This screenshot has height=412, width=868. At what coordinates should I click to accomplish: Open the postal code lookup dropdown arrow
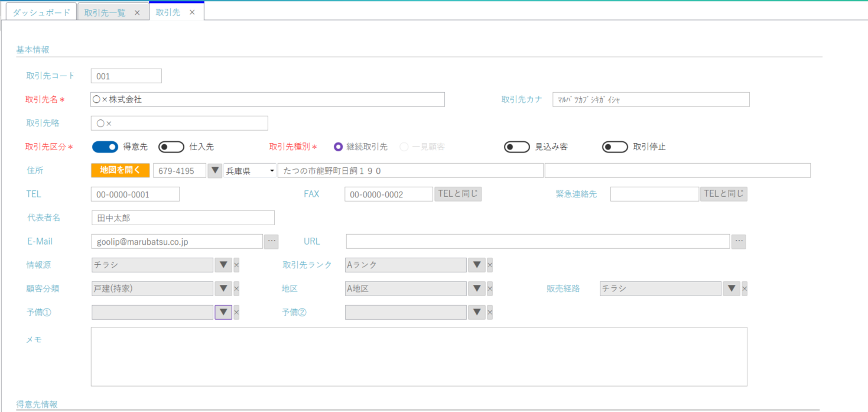pyautogui.click(x=216, y=170)
